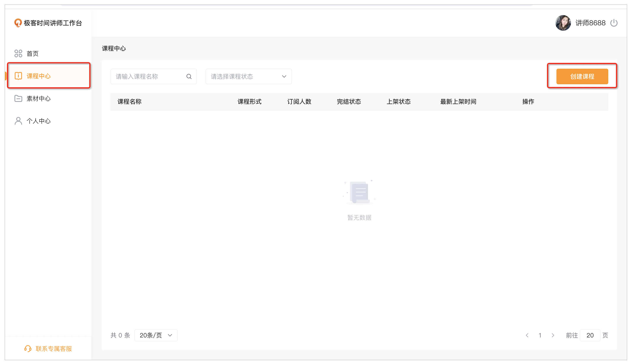Click the 极客时间 orange logo icon
Image resolution: width=631 pixels, height=364 pixels.
click(x=18, y=23)
